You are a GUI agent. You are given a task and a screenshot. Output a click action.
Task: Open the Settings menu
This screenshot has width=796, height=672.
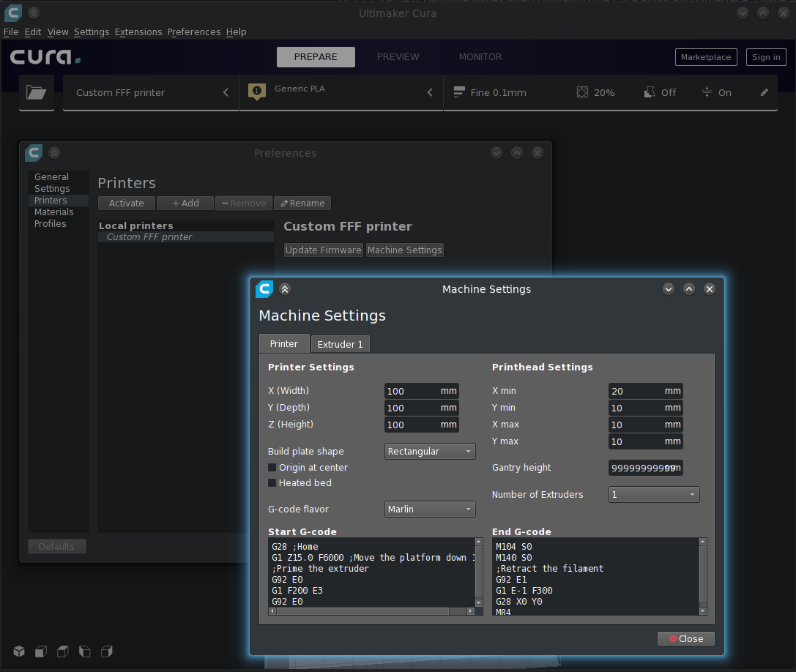click(92, 32)
